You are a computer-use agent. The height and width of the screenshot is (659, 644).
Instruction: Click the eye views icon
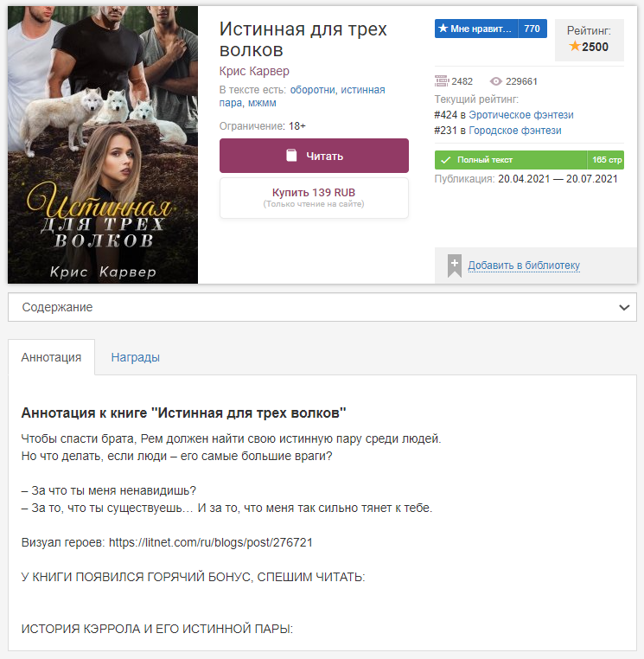[x=495, y=81]
